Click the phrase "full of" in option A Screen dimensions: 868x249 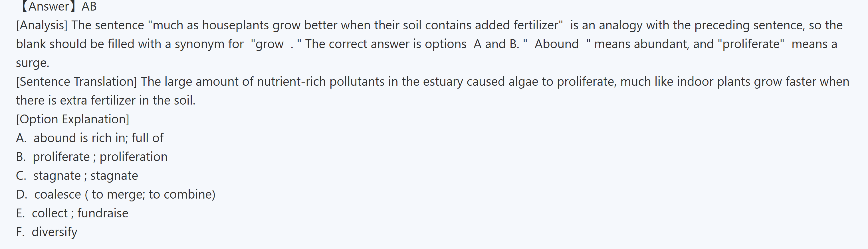[147, 138]
